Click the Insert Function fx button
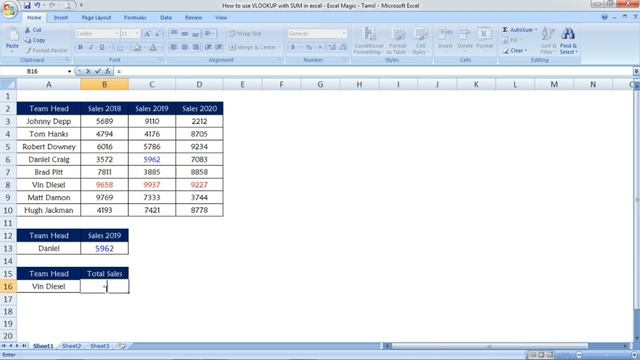Image resolution: width=640 pixels, height=360 pixels. click(x=108, y=71)
